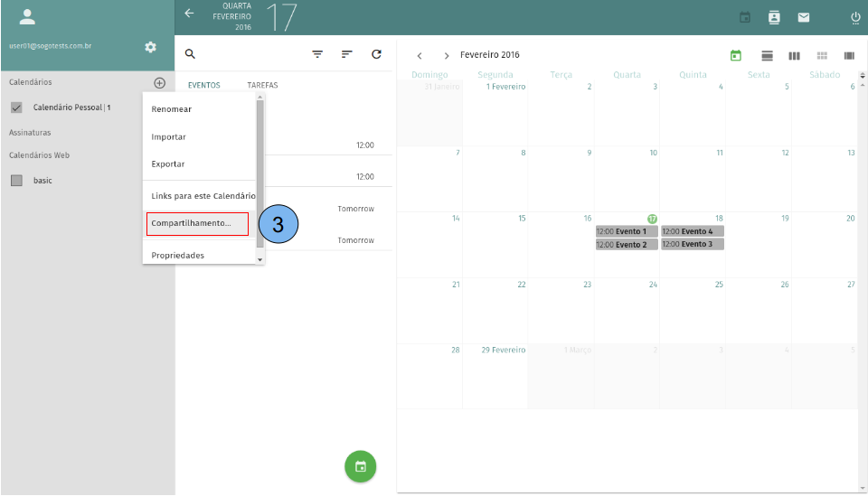Click the power logout icon
This screenshot has width=868, height=496.
[855, 17]
